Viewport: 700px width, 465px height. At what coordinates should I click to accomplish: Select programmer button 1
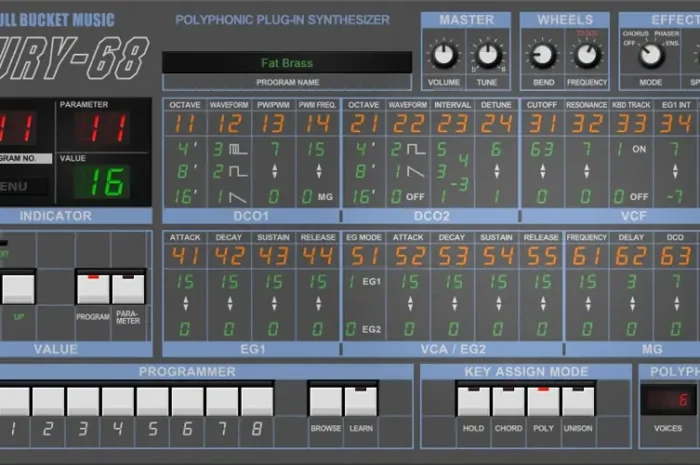[x=13, y=401]
